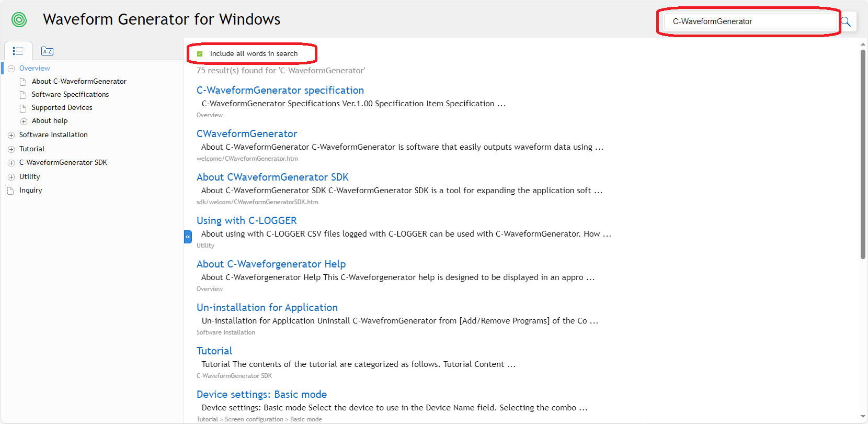
Task: Select Supported Devices in the tree
Action: click(62, 107)
